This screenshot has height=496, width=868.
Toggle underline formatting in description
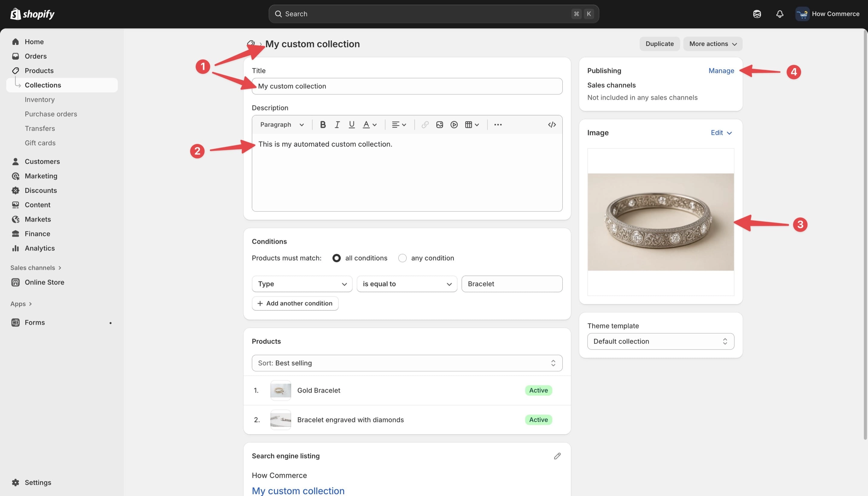tap(351, 125)
